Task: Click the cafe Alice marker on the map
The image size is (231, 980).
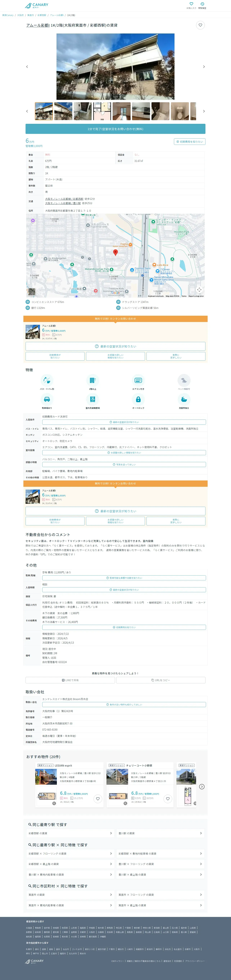Action: coord(154,265)
